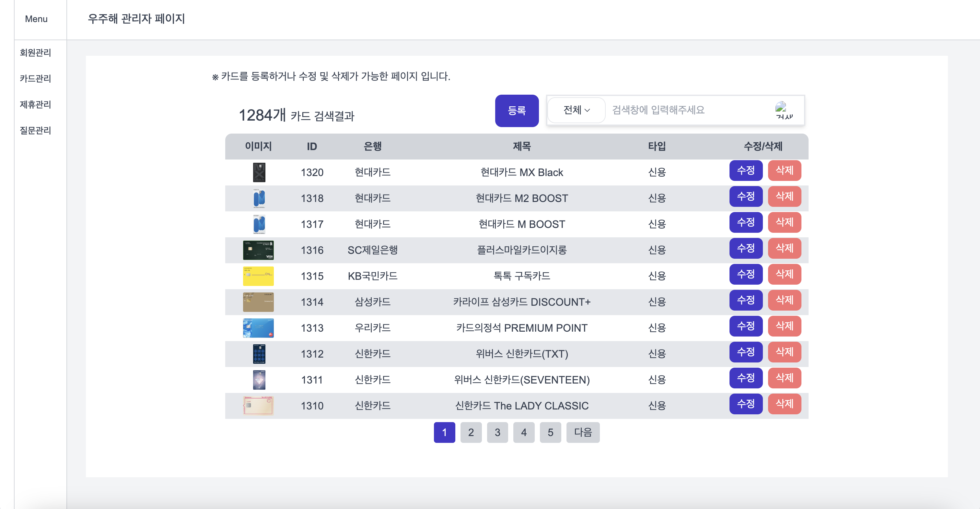Click the search icon in search box
The height and width of the screenshot is (509, 980).
coord(784,111)
